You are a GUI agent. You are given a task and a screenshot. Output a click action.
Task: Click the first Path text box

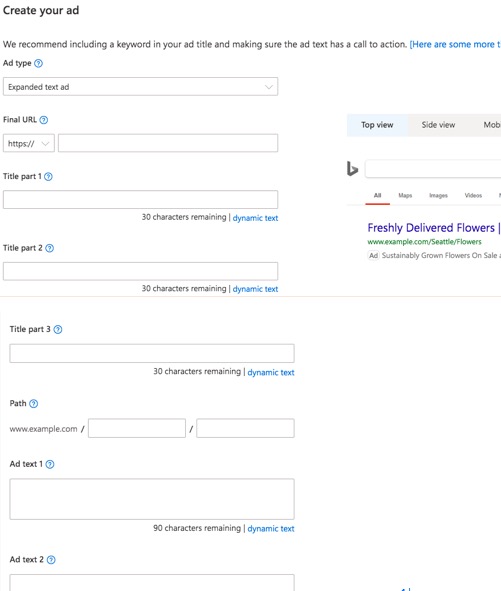(x=137, y=428)
